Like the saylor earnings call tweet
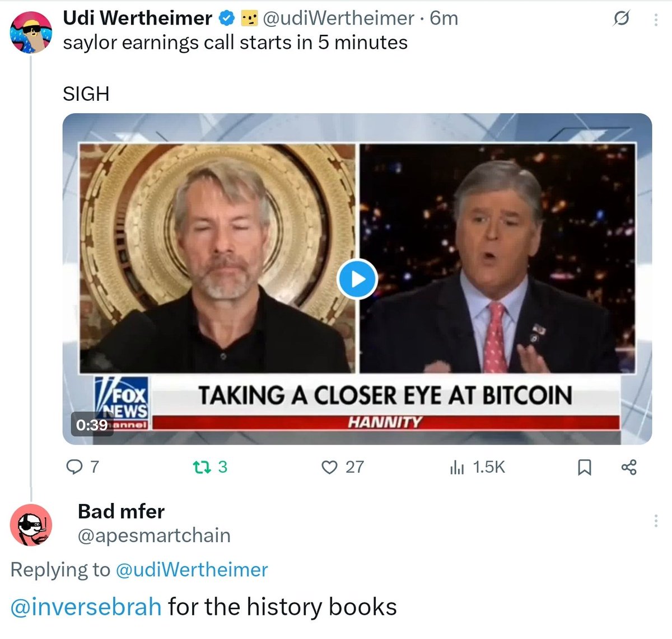 coord(330,467)
